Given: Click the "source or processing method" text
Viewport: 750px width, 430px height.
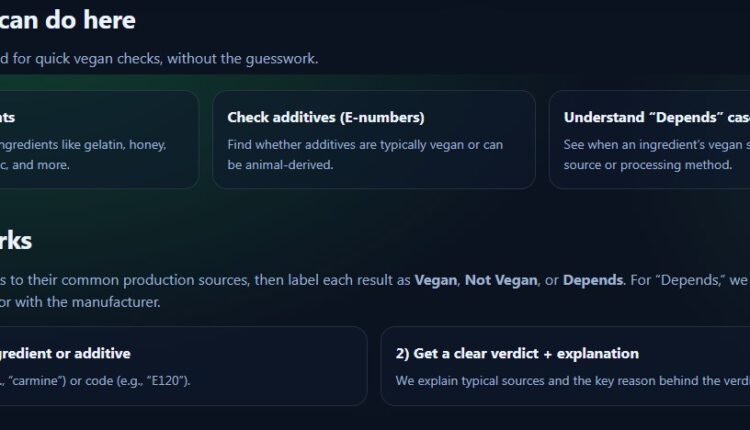Looking at the screenshot, I should point(648,164).
